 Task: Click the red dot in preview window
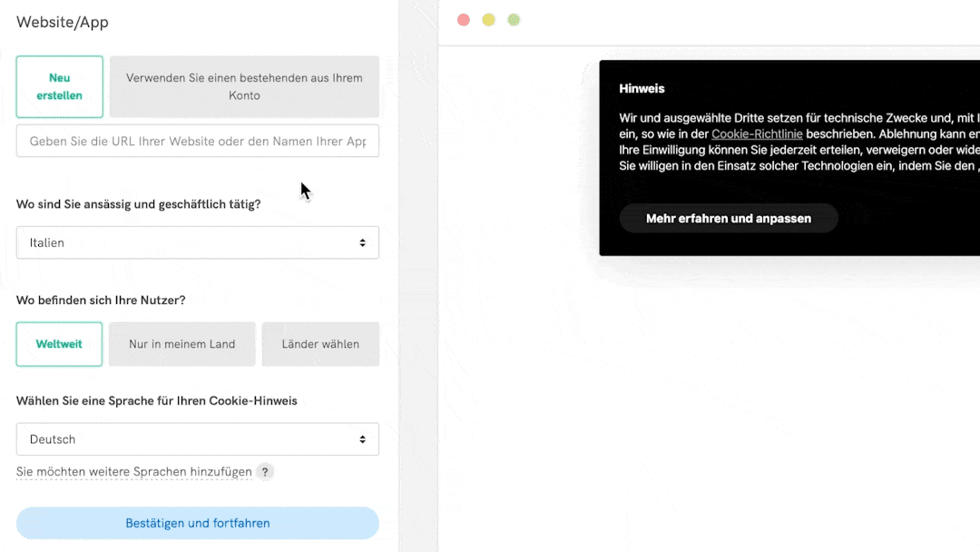[x=464, y=20]
